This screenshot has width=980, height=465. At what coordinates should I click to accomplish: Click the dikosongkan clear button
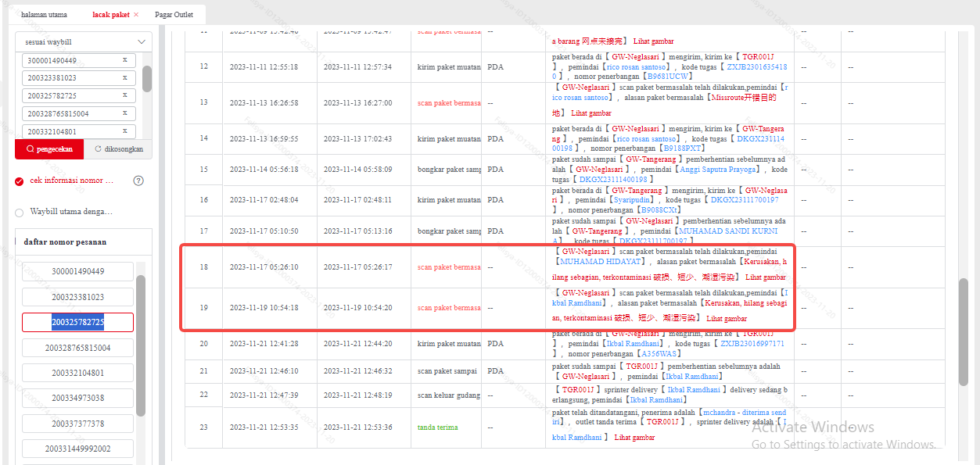tap(118, 148)
